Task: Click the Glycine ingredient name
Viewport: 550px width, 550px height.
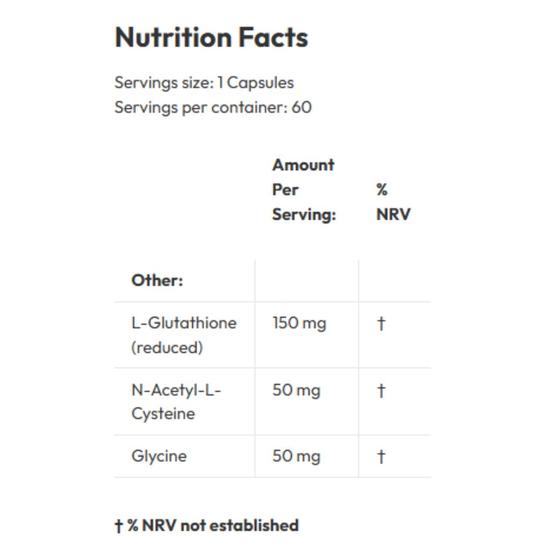Action: [x=159, y=456]
